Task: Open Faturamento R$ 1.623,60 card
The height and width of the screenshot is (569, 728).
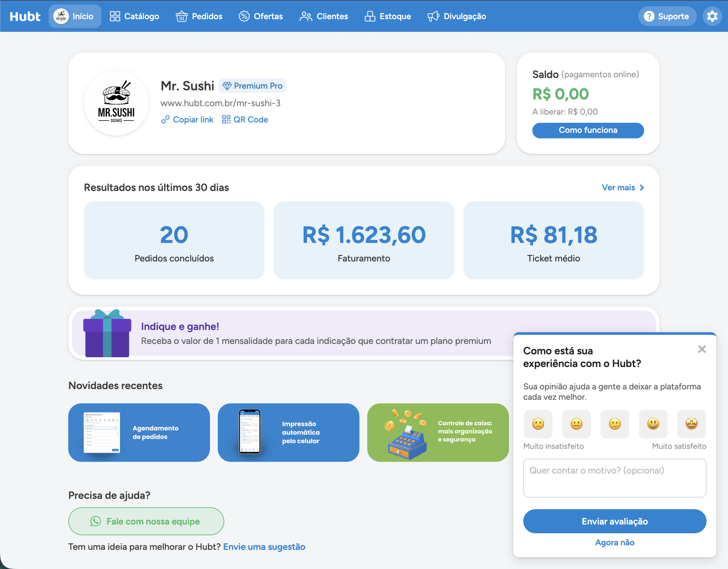Action: 364,240
